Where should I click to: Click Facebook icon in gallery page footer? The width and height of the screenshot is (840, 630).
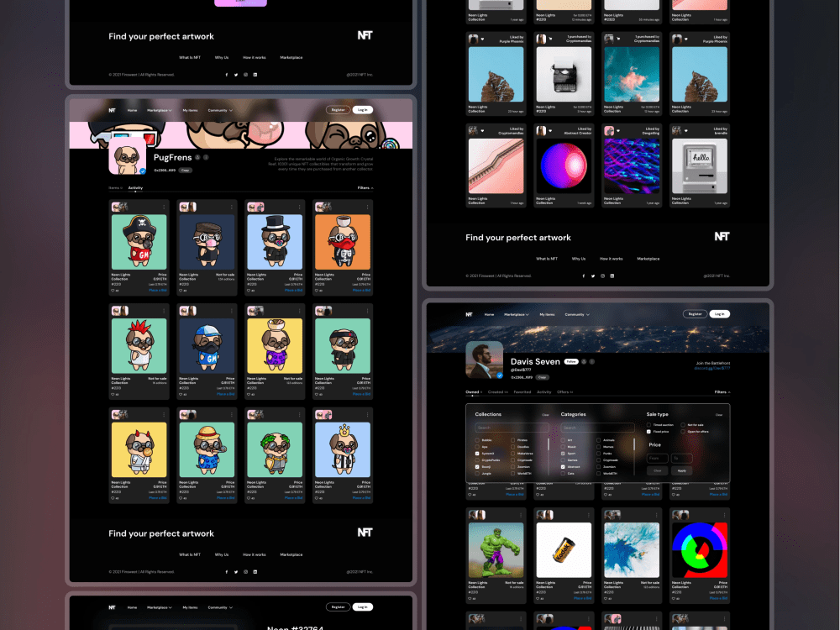584,276
